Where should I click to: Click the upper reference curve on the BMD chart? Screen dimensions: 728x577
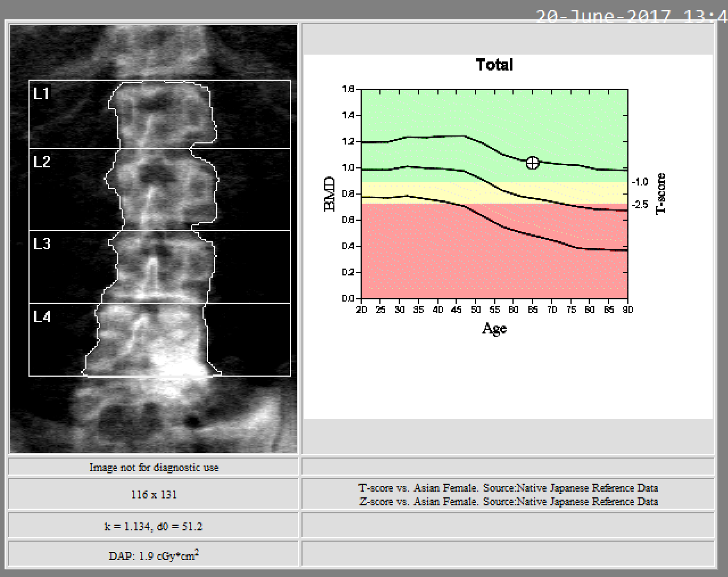(x=438, y=137)
